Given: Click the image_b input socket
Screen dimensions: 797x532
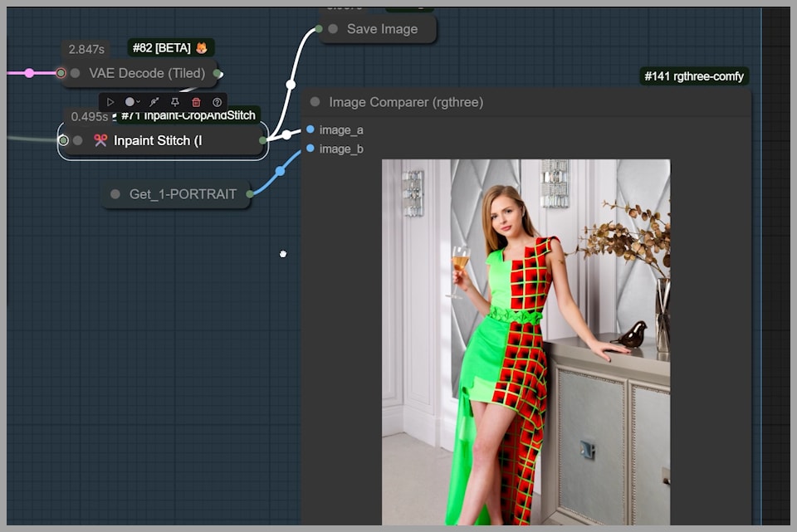Looking at the screenshot, I should [x=310, y=149].
